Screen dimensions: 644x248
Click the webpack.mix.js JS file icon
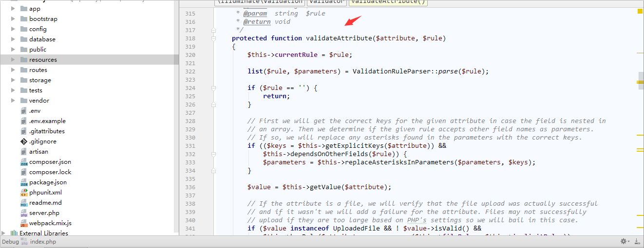[24, 223]
